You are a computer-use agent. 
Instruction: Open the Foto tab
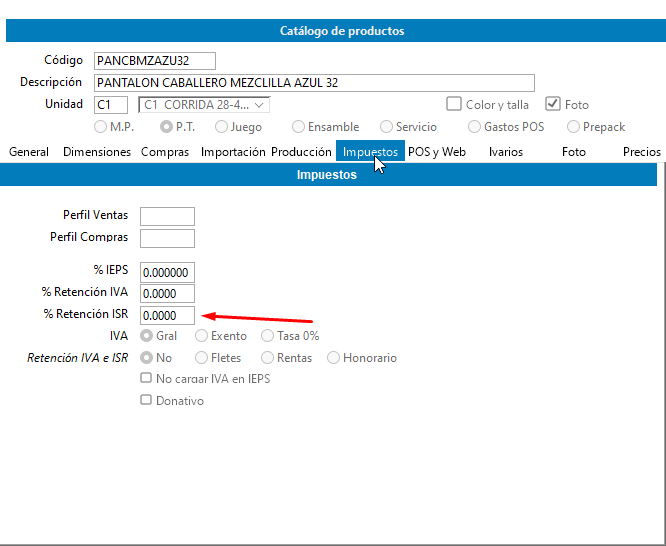[574, 152]
